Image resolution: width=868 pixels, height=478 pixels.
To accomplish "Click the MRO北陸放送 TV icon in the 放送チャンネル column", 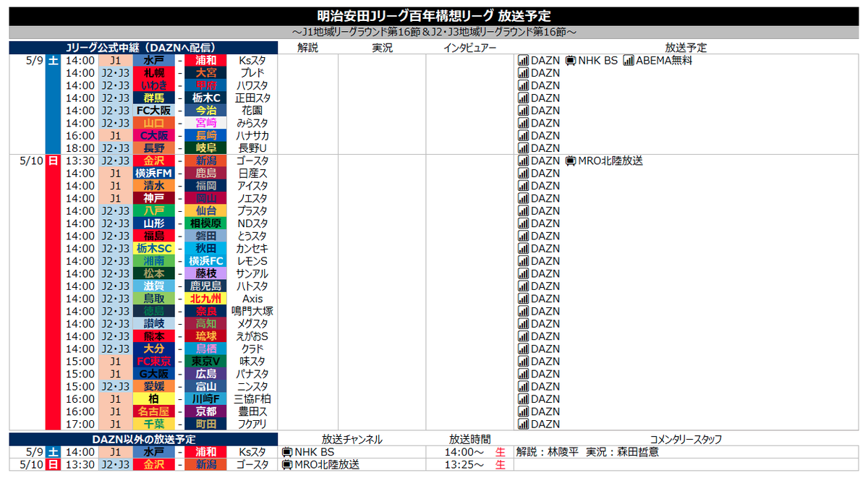I will [286, 464].
